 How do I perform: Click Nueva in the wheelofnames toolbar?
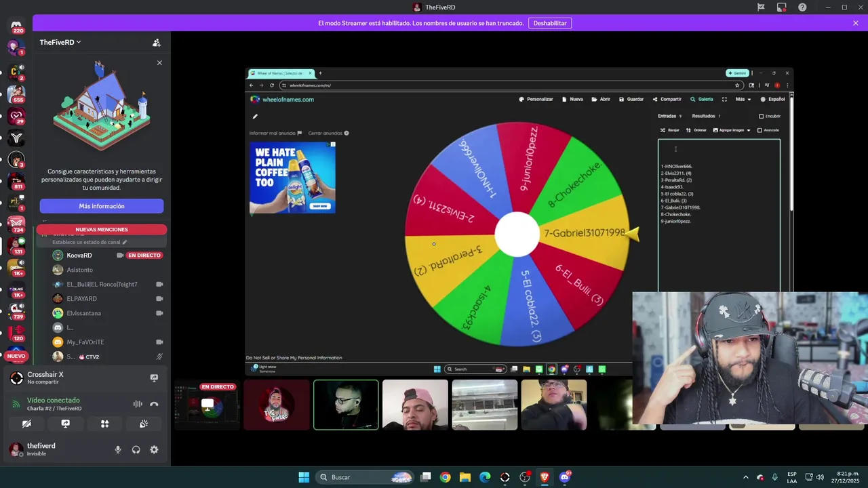572,99
